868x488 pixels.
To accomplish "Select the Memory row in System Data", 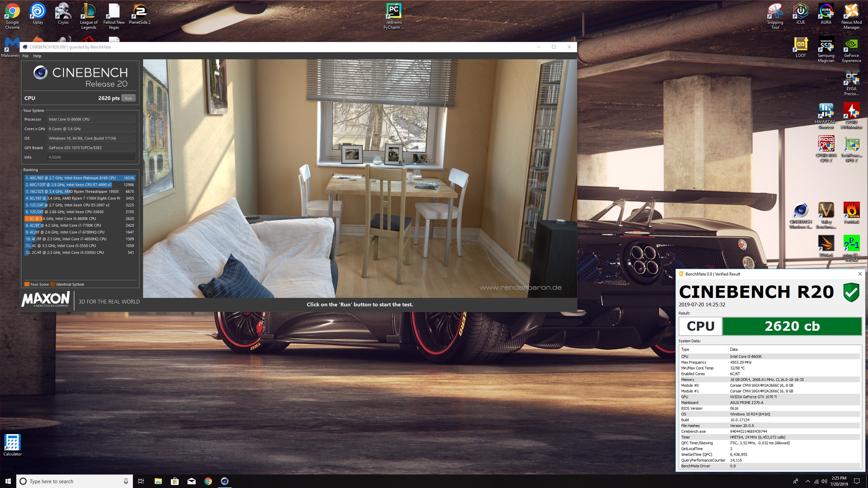I will [770, 380].
